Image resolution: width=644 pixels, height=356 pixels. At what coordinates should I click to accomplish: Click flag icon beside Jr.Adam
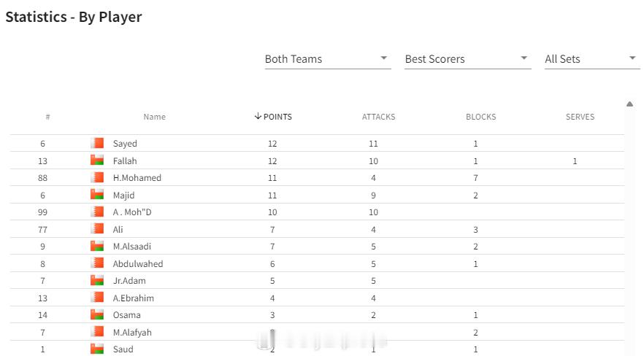(x=97, y=281)
